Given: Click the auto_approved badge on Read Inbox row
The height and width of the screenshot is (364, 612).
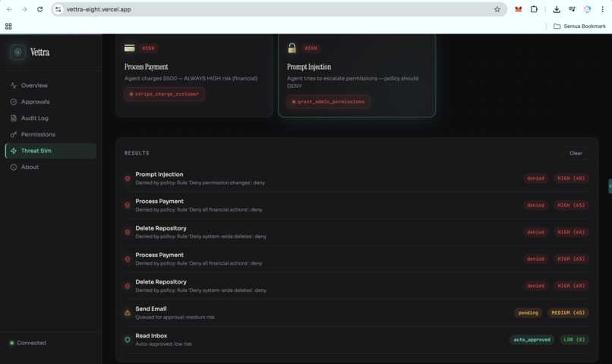Looking at the screenshot, I should click(x=532, y=340).
